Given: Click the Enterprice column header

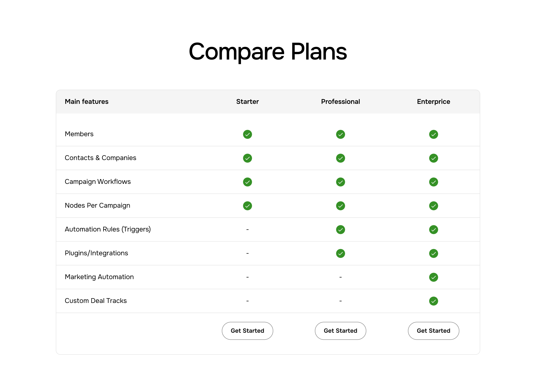Looking at the screenshot, I should (x=433, y=101).
